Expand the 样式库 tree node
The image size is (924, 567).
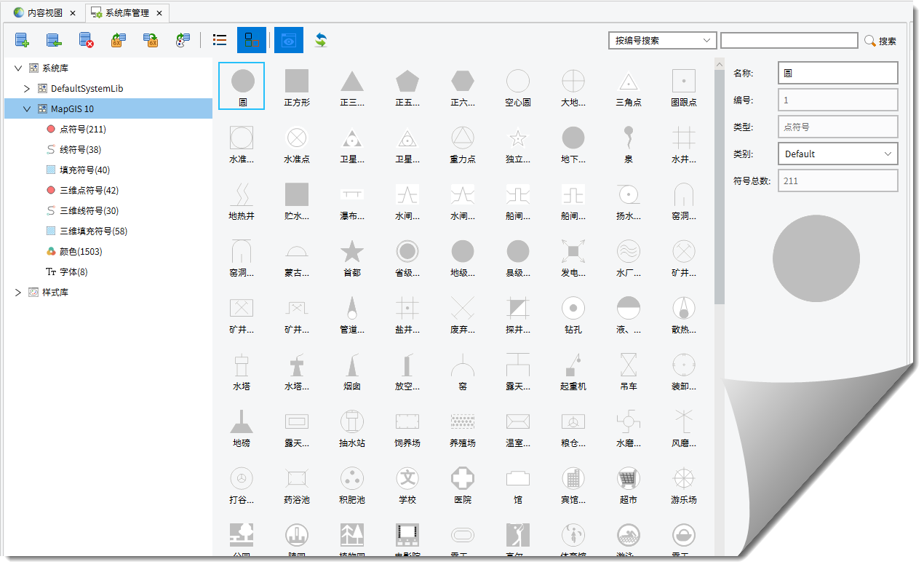[18, 293]
